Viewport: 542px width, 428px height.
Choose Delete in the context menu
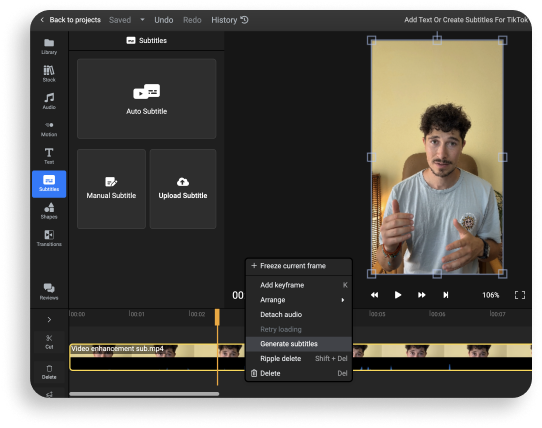299,373
